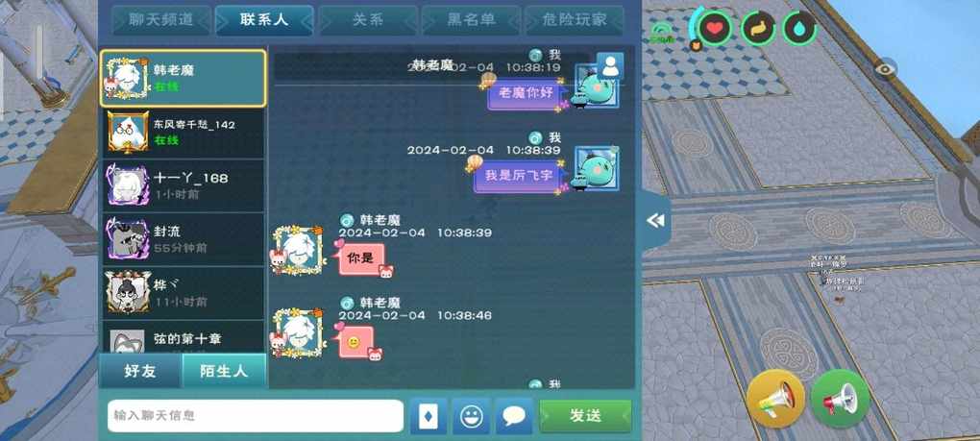Tap the red heart status icon
This screenshot has width=980, height=441.
coord(715,28)
